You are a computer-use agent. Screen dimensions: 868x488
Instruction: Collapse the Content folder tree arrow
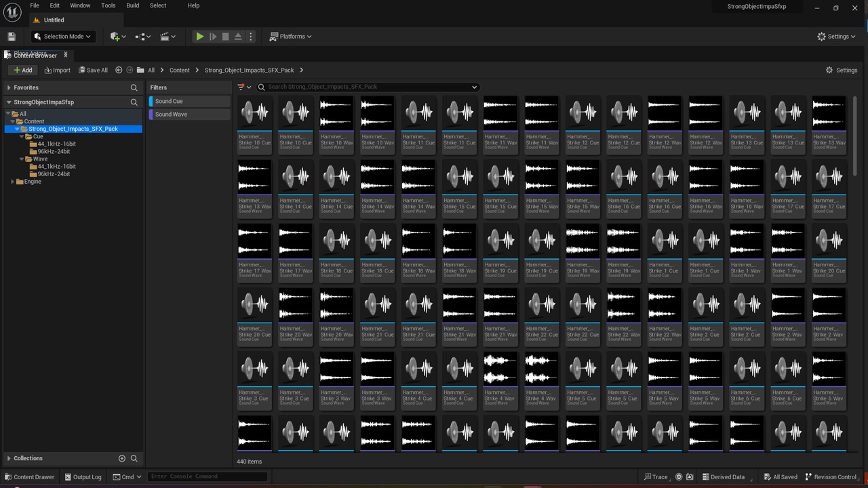(13, 121)
